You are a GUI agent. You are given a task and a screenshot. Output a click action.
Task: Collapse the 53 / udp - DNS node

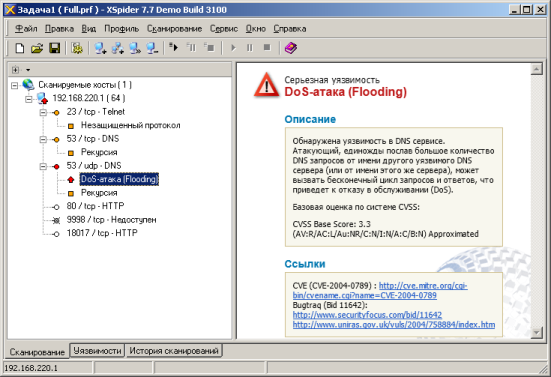pos(43,166)
